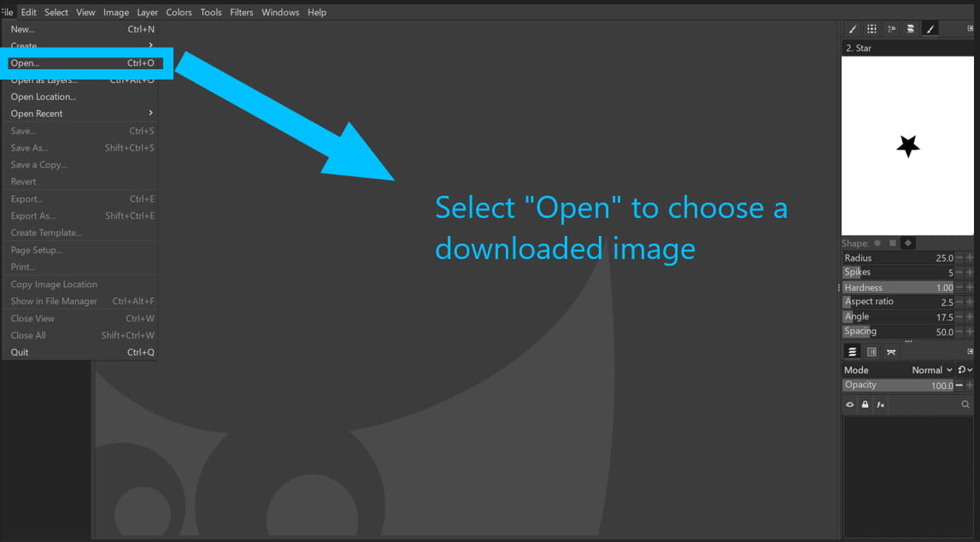Adjust the Hardness slider
The height and width of the screenshot is (542, 980).
point(898,287)
